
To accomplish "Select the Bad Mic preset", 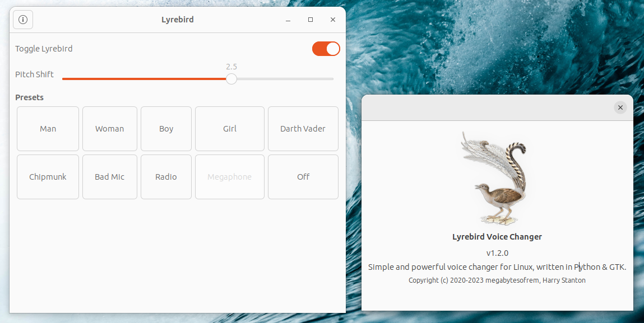I will click(110, 177).
